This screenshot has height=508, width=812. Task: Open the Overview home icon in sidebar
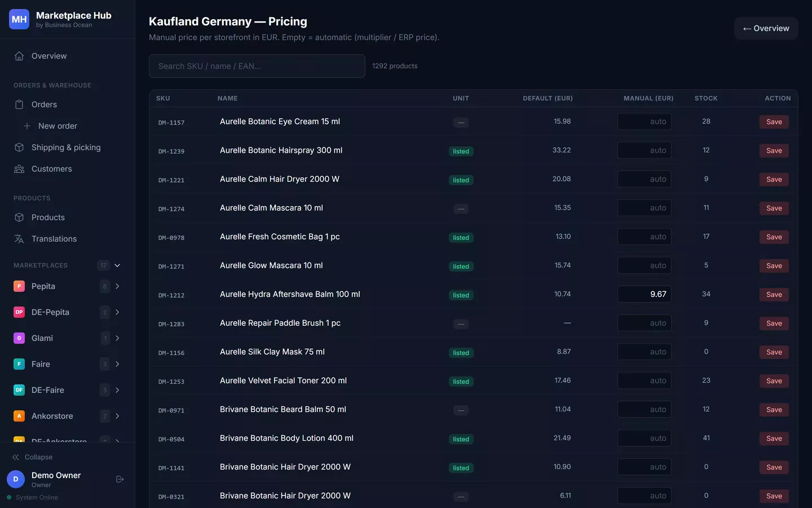tap(19, 56)
